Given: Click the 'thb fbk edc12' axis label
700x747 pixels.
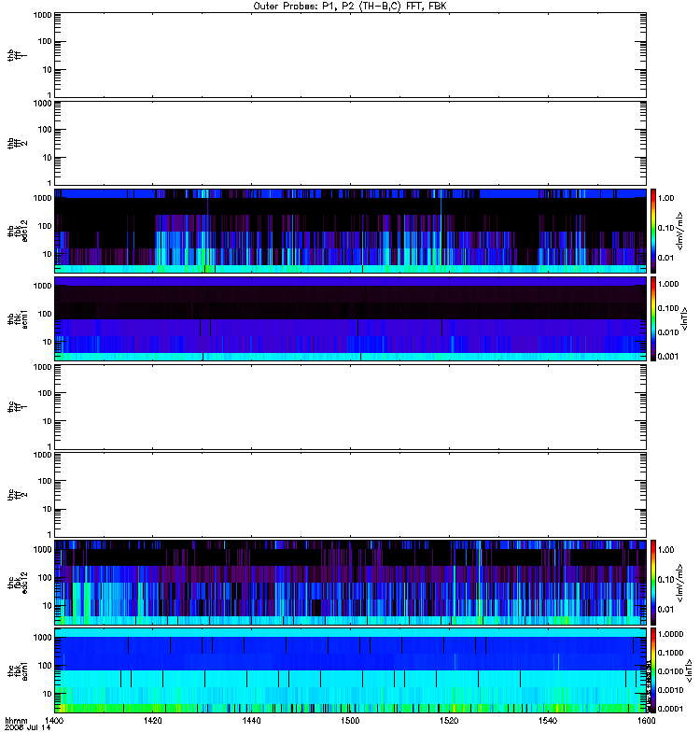Looking at the screenshot, I should tap(18, 231).
